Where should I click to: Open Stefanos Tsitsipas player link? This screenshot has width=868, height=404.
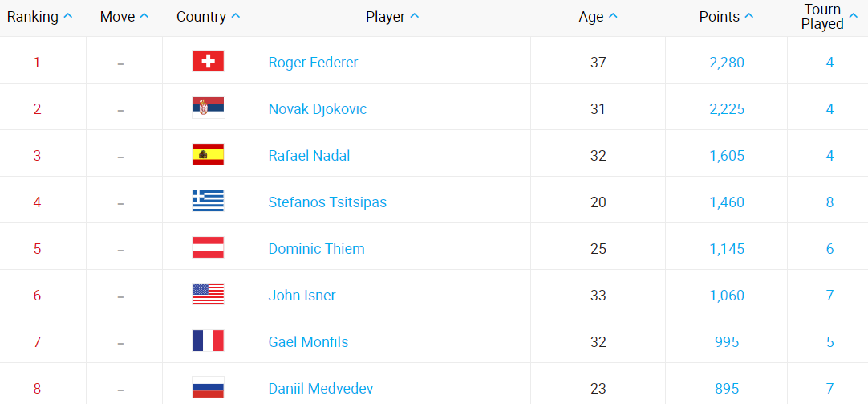(x=327, y=202)
